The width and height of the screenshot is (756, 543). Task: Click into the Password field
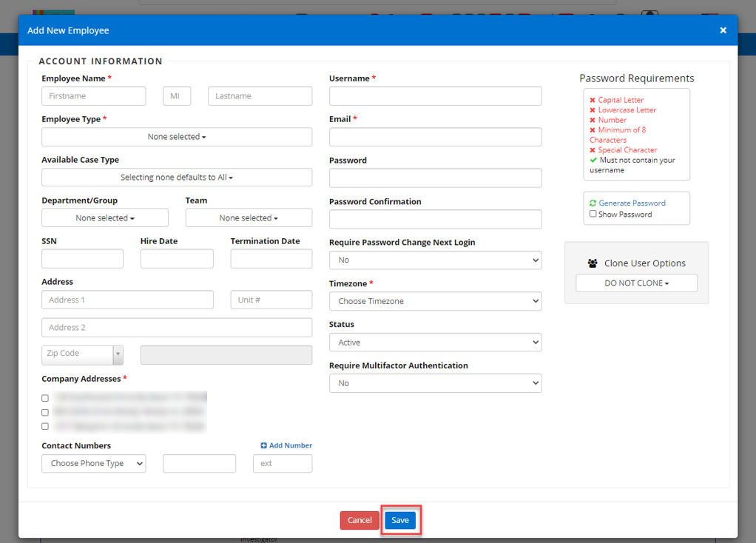[436, 178]
